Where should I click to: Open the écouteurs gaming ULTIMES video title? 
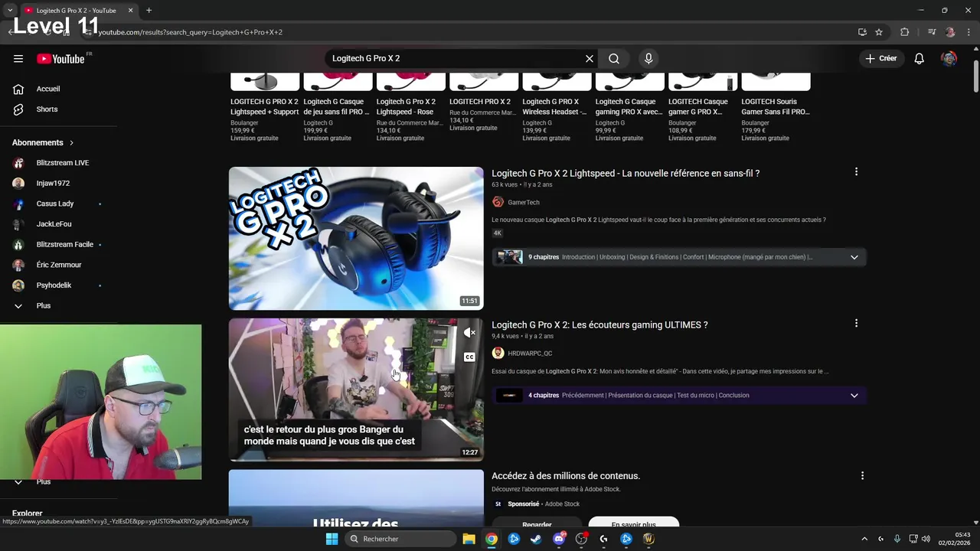click(599, 324)
